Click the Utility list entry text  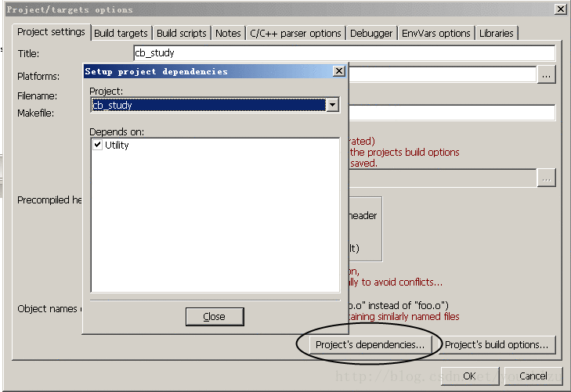pyautogui.click(x=117, y=145)
